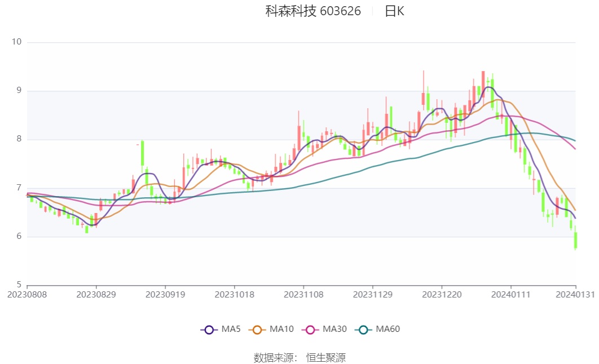Click the 20231220 x-axis date label

[x=442, y=295]
